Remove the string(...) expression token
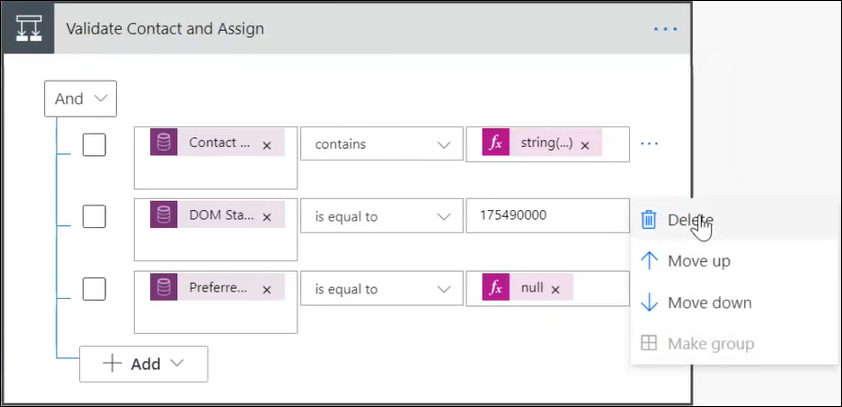Image resolution: width=842 pixels, height=407 pixels. point(585,145)
